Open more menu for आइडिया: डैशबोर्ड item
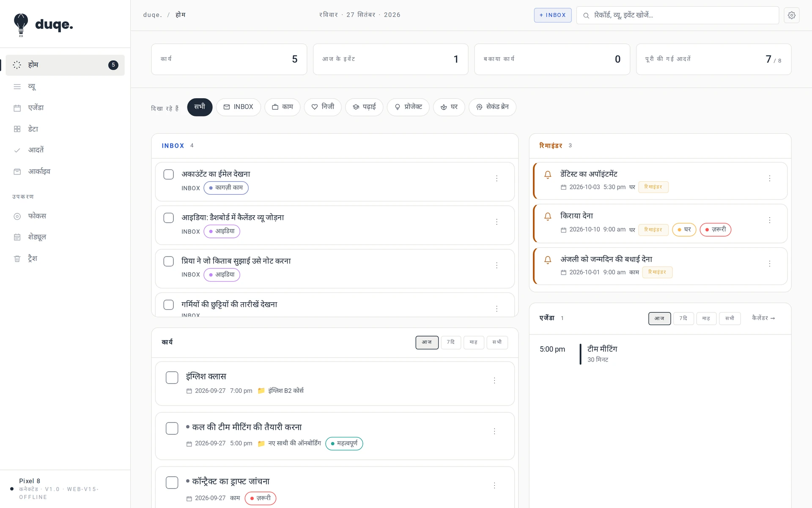The width and height of the screenshot is (812, 508). click(497, 222)
